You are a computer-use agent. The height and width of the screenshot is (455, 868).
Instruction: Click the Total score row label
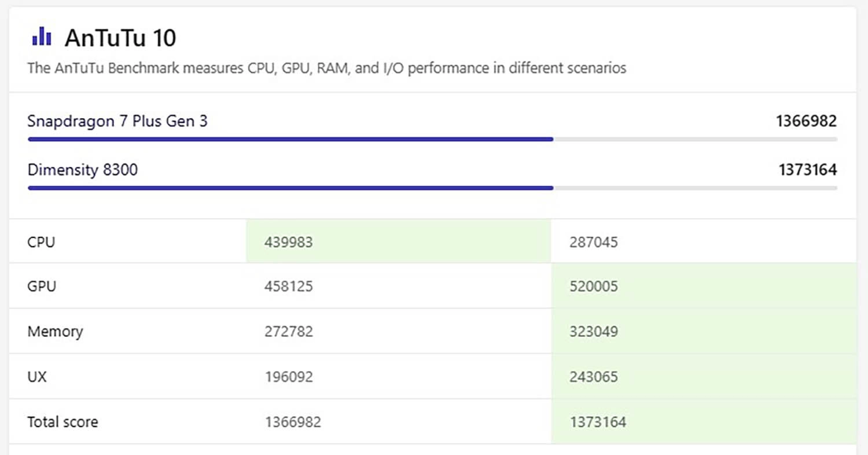(62, 422)
